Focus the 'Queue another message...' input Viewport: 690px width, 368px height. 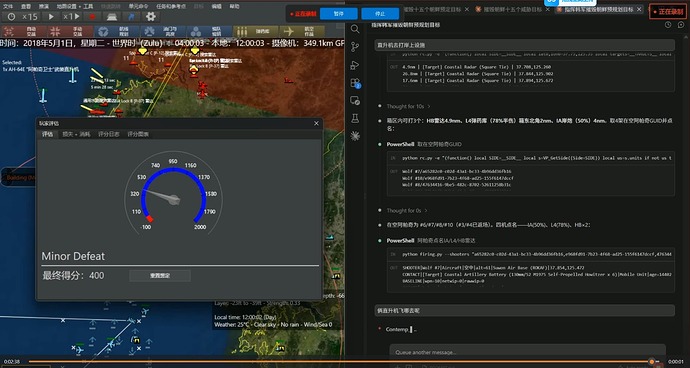tap(527, 352)
